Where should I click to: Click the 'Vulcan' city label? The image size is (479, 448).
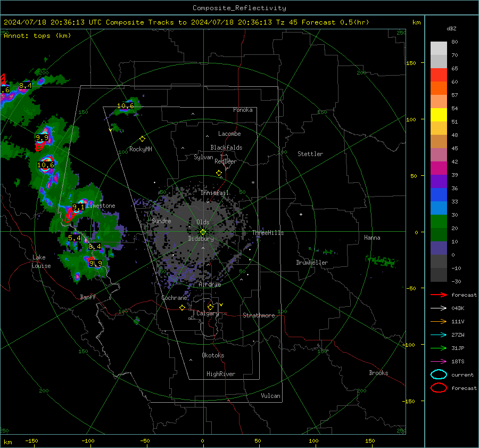point(271,396)
